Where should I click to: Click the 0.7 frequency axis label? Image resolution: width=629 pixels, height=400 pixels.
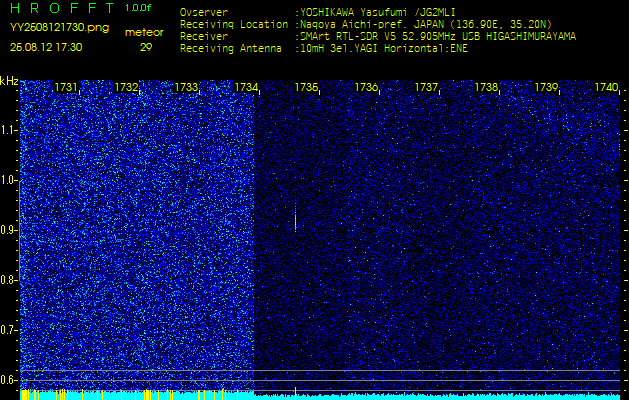[x=8, y=330]
